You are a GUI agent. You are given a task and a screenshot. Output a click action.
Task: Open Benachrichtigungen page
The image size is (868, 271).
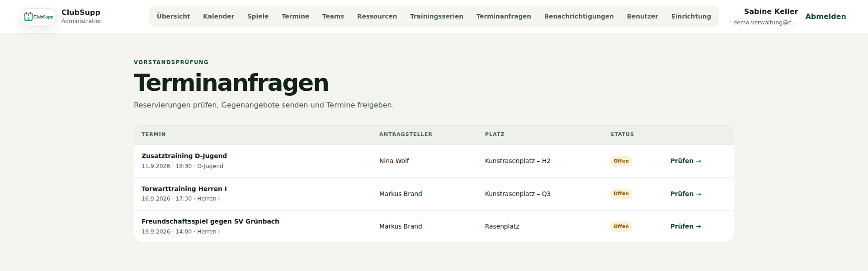point(579,16)
